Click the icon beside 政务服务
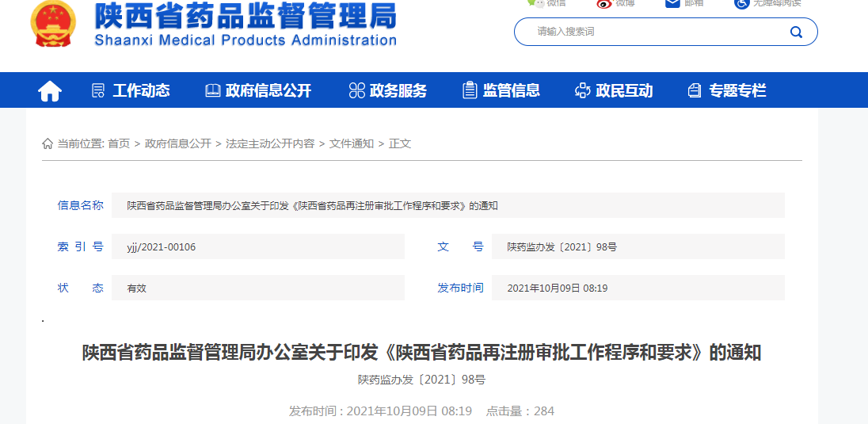868x424 pixels. click(x=357, y=90)
